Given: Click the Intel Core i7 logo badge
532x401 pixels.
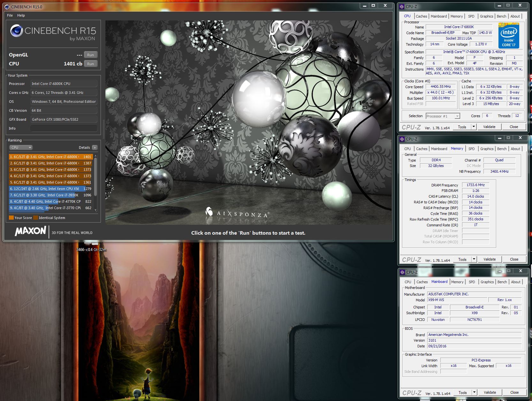Looking at the screenshot, I should [x=509, y=35].
